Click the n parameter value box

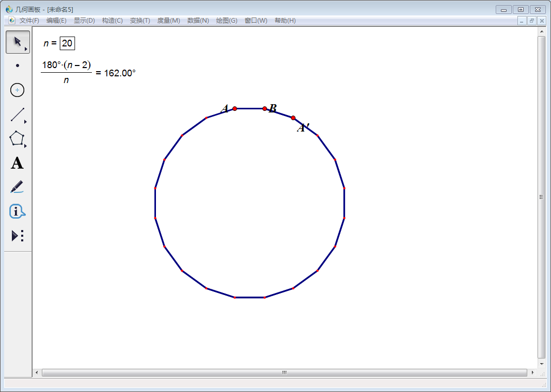coord(67,43)
